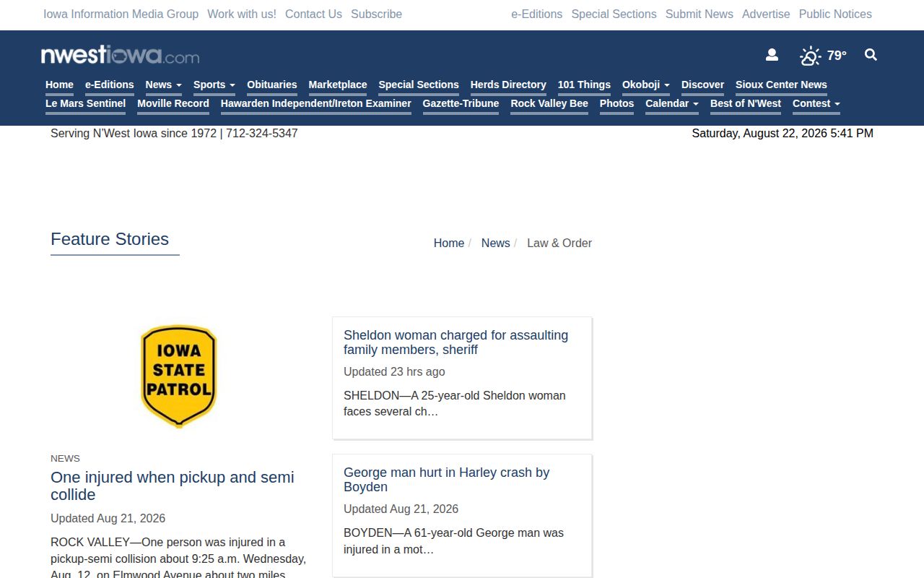Expand the Calendar dropdown menu
Image resolution: width=924 pixels, height=578 pixels.
[x=672, y=103]
